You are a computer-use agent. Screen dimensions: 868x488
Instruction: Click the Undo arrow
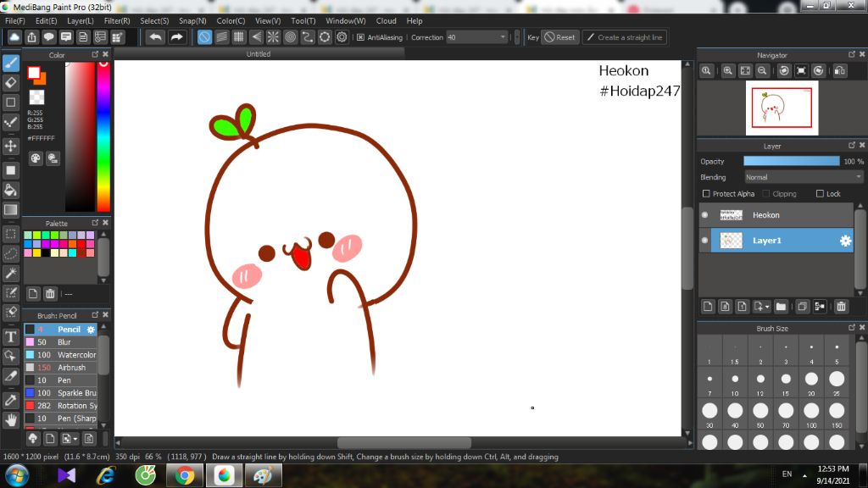[156, 37]
